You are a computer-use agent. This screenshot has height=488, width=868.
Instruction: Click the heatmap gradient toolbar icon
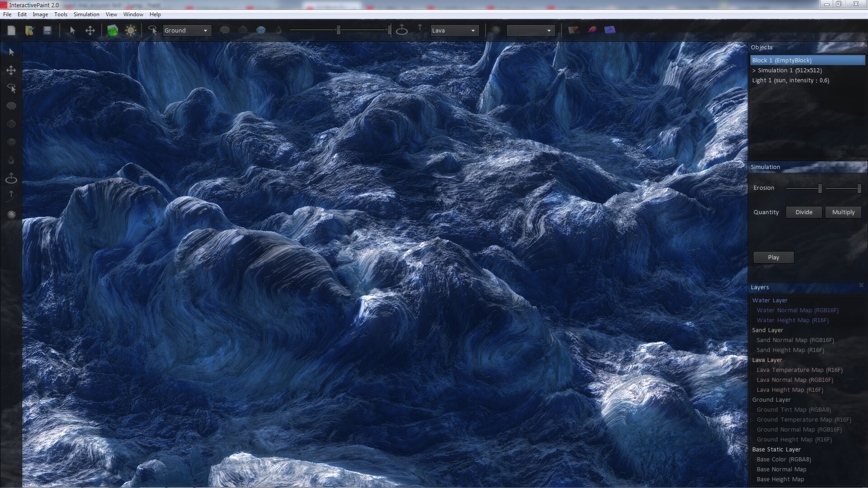(x=592, y=30)
